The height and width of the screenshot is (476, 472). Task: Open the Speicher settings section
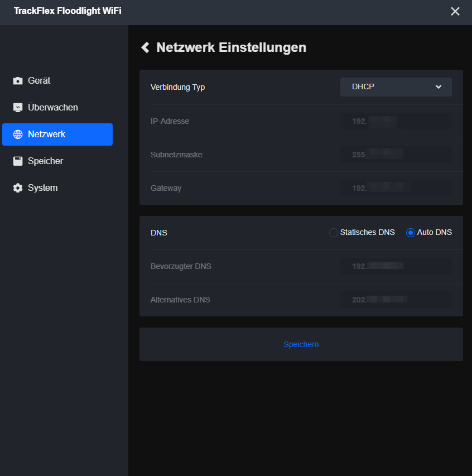57,161
